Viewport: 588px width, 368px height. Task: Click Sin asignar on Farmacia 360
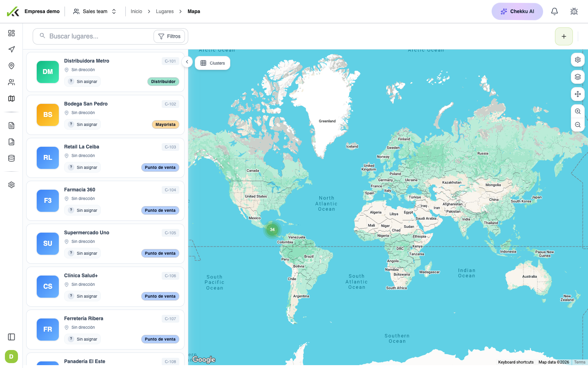coord(82,210)
